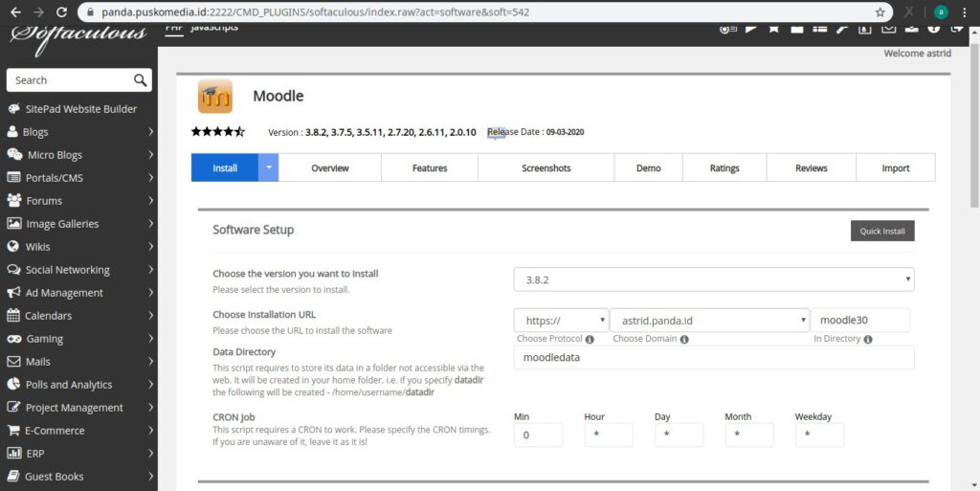Click the info icon beside In Directory
Image resolution: width=980 pixels, height=491 pixels.
(868, 339)
